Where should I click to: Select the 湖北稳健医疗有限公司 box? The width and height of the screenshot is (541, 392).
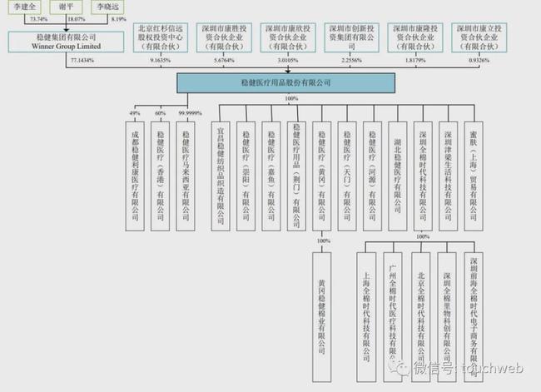click(398, 176)
